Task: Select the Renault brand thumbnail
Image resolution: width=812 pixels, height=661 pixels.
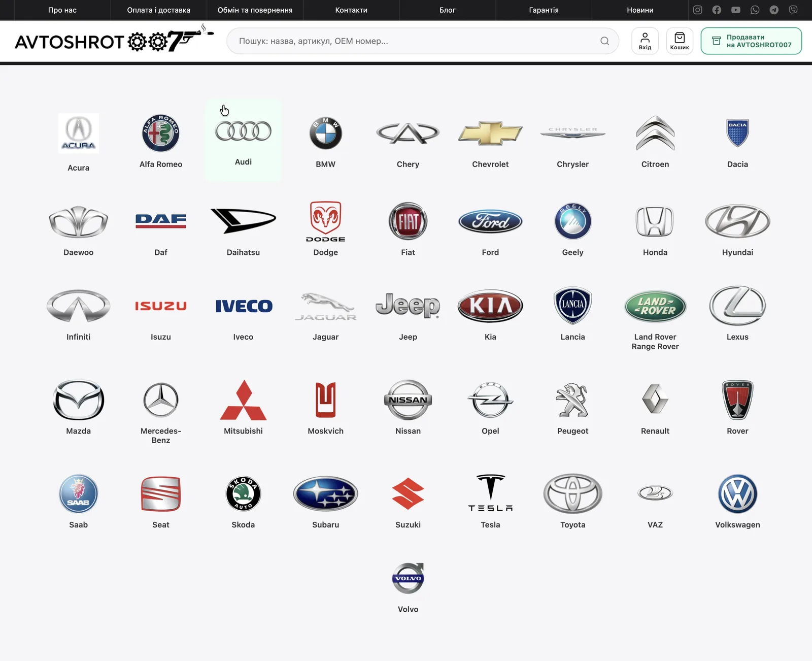Action: tap(655, 399)
